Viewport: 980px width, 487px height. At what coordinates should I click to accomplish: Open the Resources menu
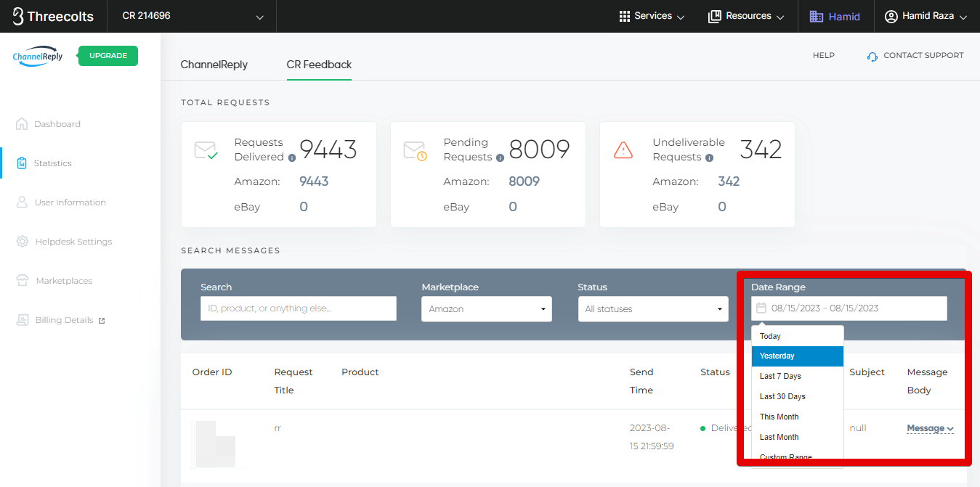tap(746, 16)
